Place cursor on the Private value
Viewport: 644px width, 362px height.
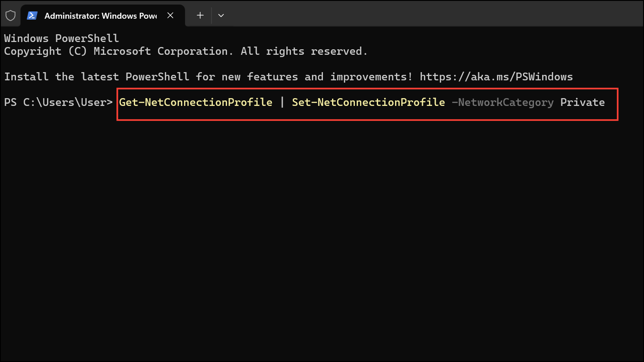pos(582,102)
